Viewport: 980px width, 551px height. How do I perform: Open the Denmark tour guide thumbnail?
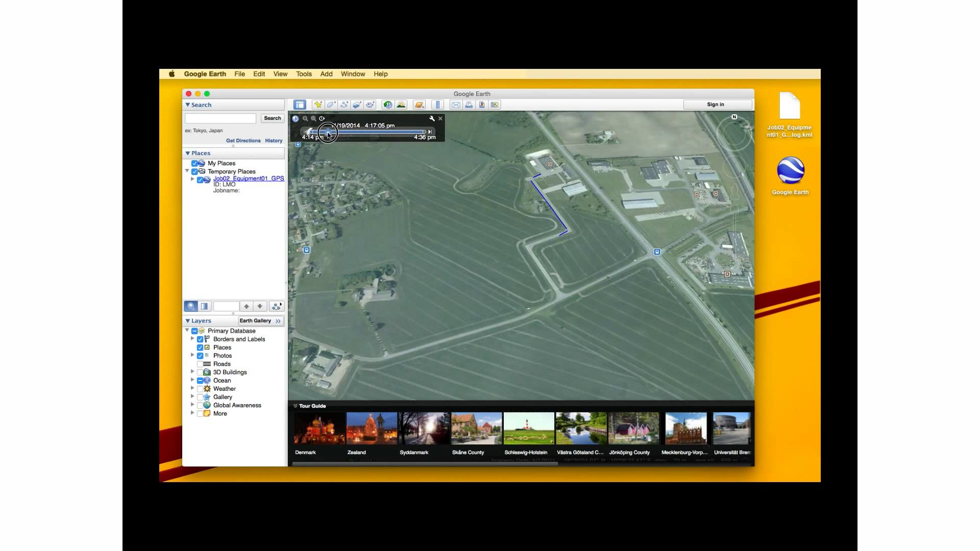click(318, 428)
